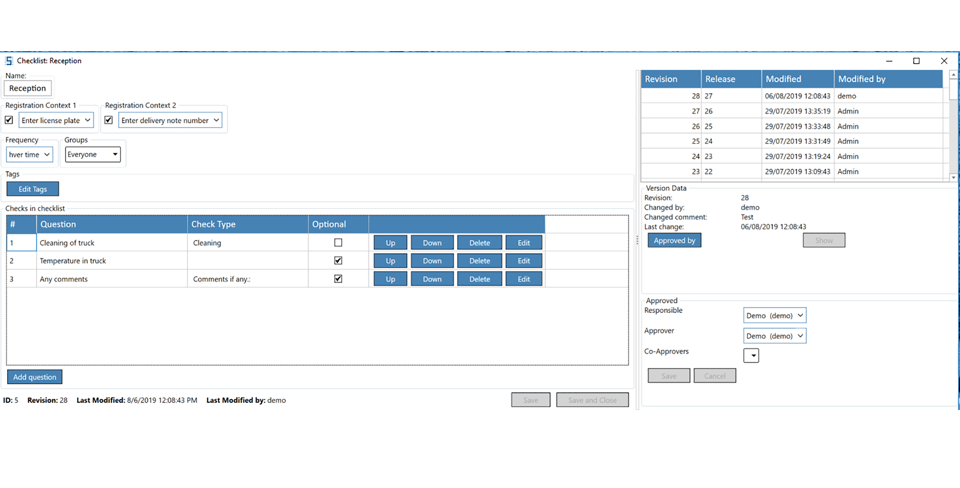This screenshot has height=488, width=960.
Task: Click the app logo icon in title bar
Action: tap(9, 61)
